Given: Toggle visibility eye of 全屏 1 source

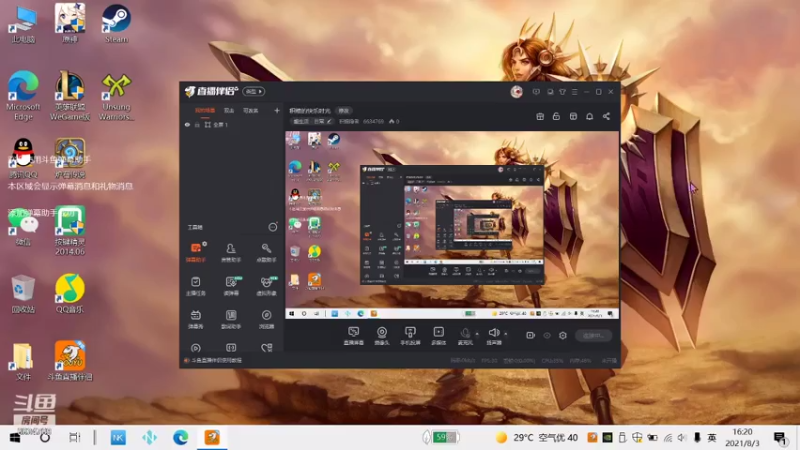Looking at the screenshot, I should coord(187,124).
